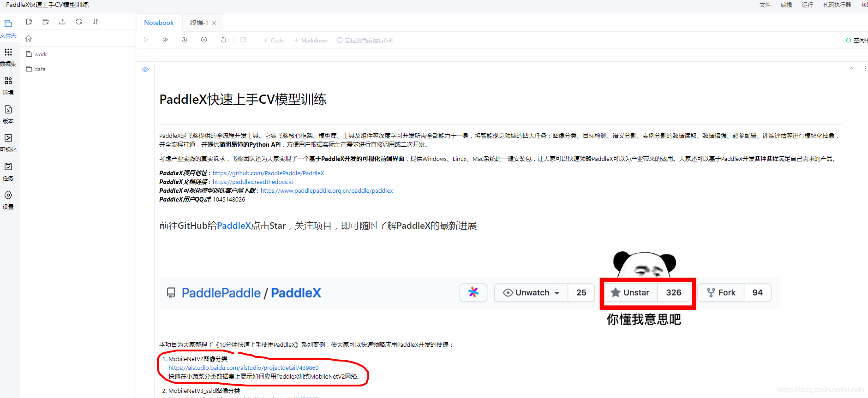Click the PaddleX link in the heading

pyautogui.click(x=233, y=226)
